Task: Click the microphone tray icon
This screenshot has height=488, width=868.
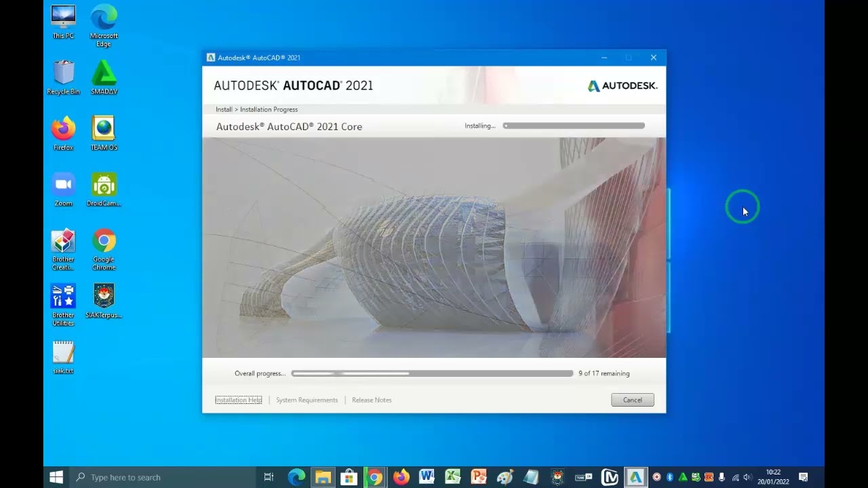Action: coord(722,477)
